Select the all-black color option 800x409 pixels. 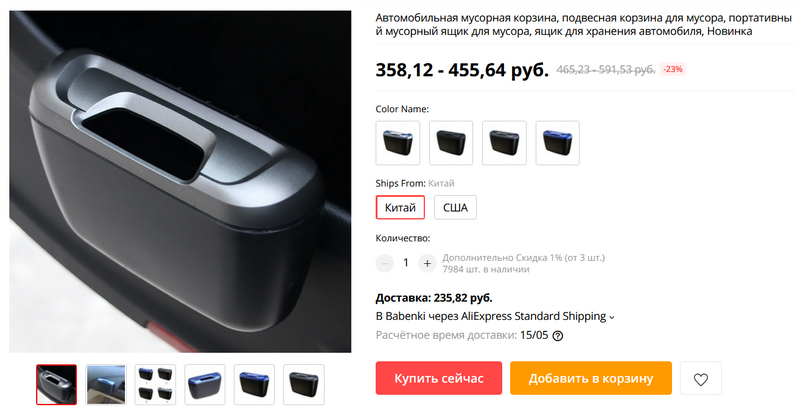(451, 143)
